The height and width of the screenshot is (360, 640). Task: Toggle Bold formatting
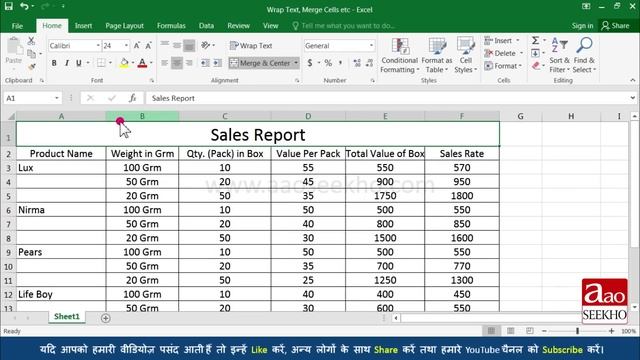click(54, 63)
